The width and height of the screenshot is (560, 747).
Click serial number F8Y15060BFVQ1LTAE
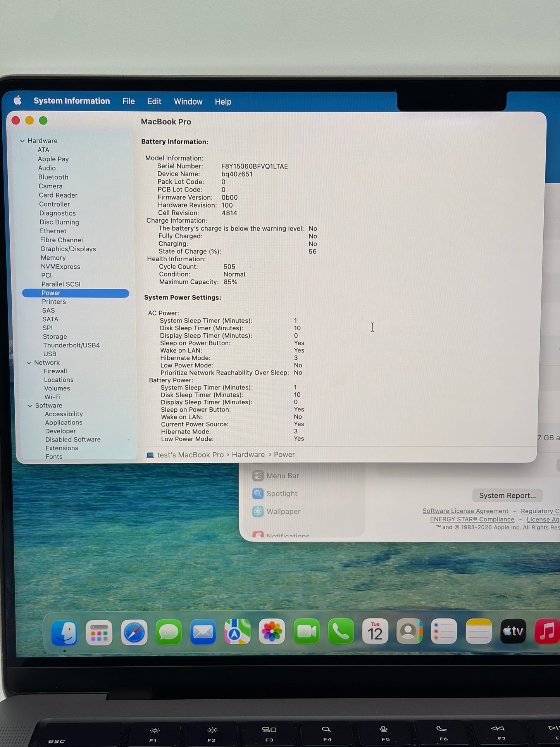[x=255, y=166]
